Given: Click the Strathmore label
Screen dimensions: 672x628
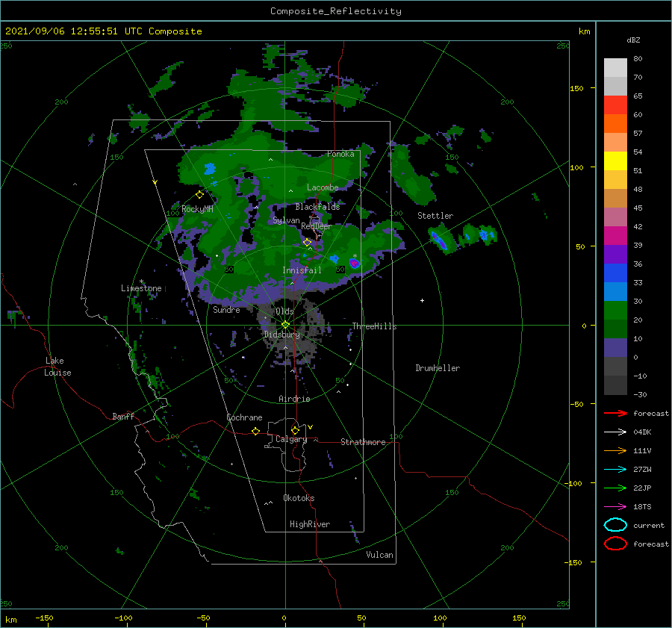Looking at the screenshot, I should pos(363,442).
